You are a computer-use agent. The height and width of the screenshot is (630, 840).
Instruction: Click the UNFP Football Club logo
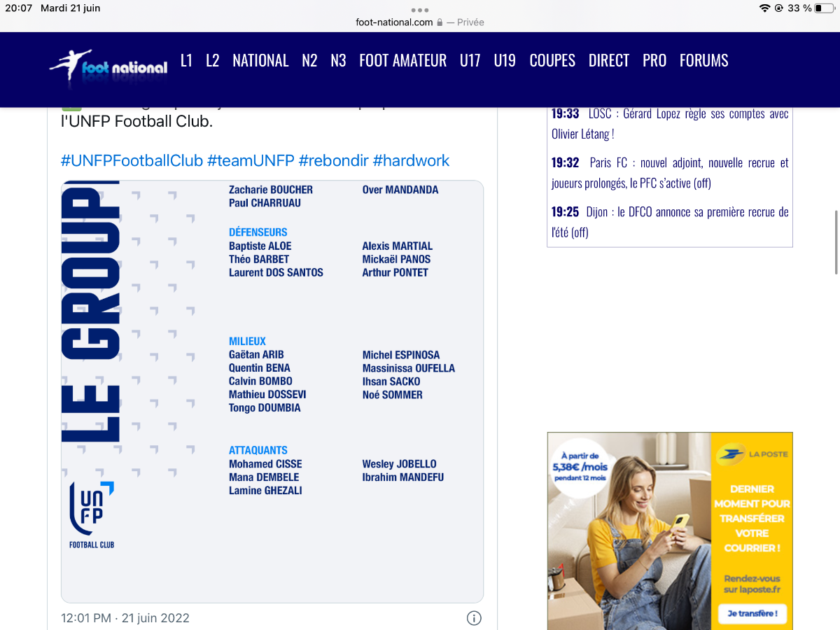[x=92, y=514]
